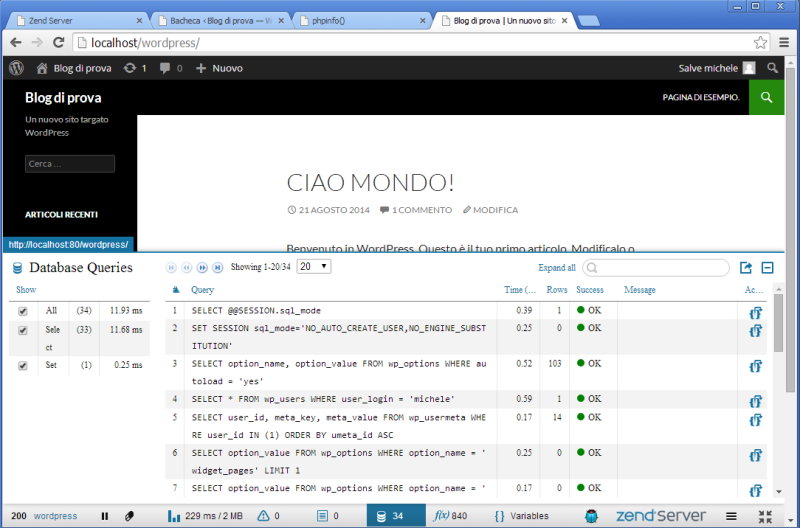Viewport: 800px width, 528px height.
Task: Collapse Z-Ray with the shrink arrows icon
Action: (765, 516)
